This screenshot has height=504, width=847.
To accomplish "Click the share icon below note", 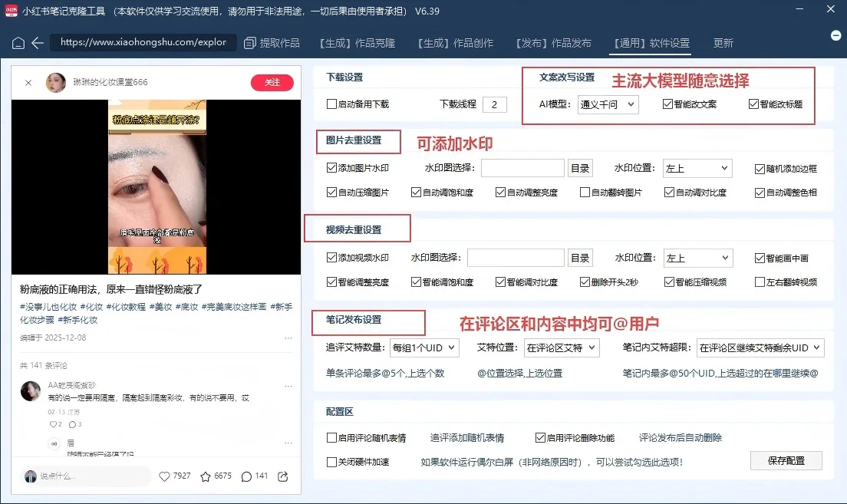I will pyautogui.click(x=282, y=476).
